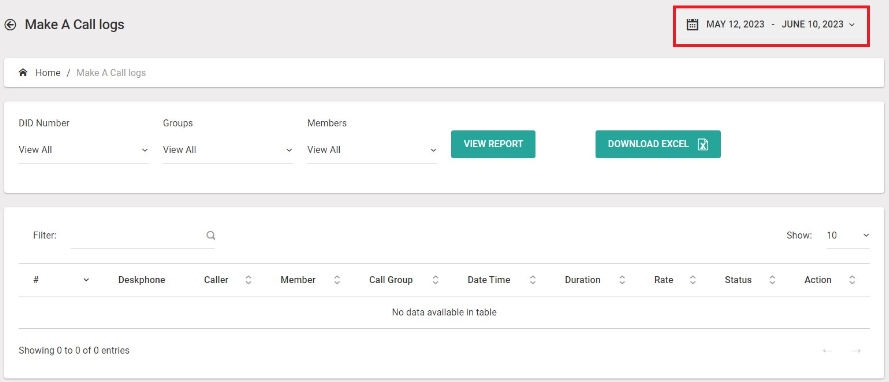889x382 pixels.
Task: Click the sort arrows beside Call Group
Action: pos(435,280)
